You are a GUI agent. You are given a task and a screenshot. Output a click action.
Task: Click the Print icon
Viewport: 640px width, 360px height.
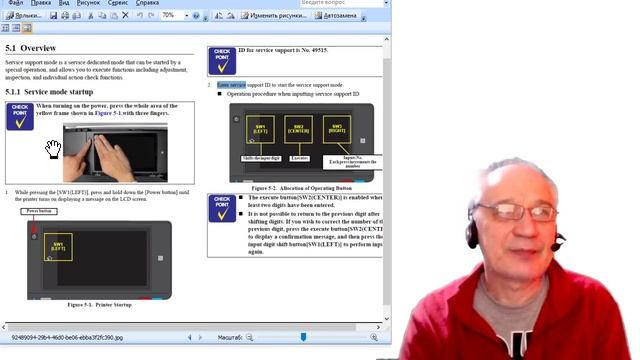pos(65,16)
